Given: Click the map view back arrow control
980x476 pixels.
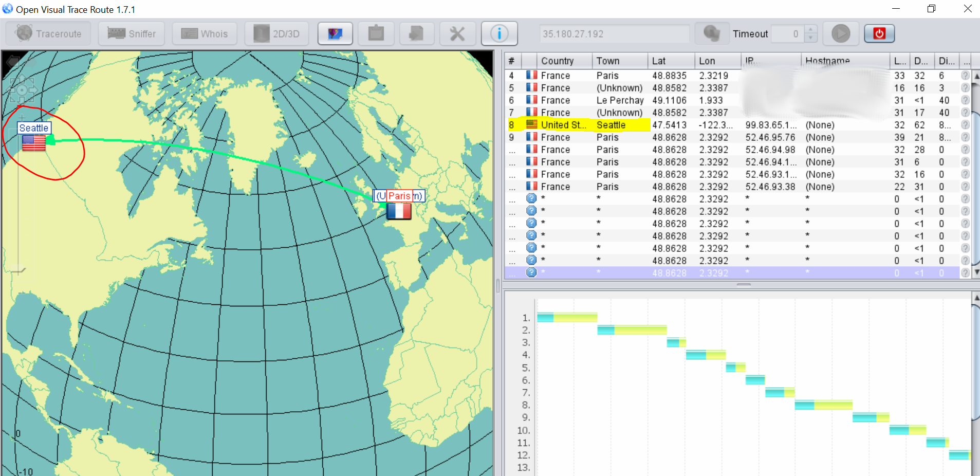Looking at the screenshot, I should click(x=13, y=62).
